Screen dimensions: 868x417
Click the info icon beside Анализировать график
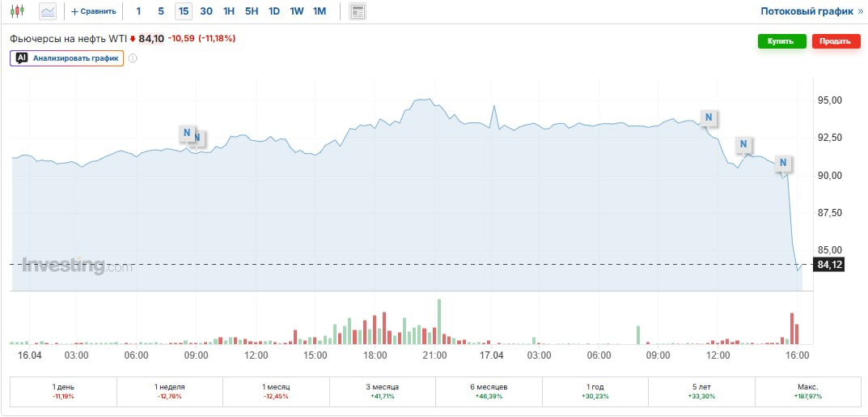(x=133, y=58)
